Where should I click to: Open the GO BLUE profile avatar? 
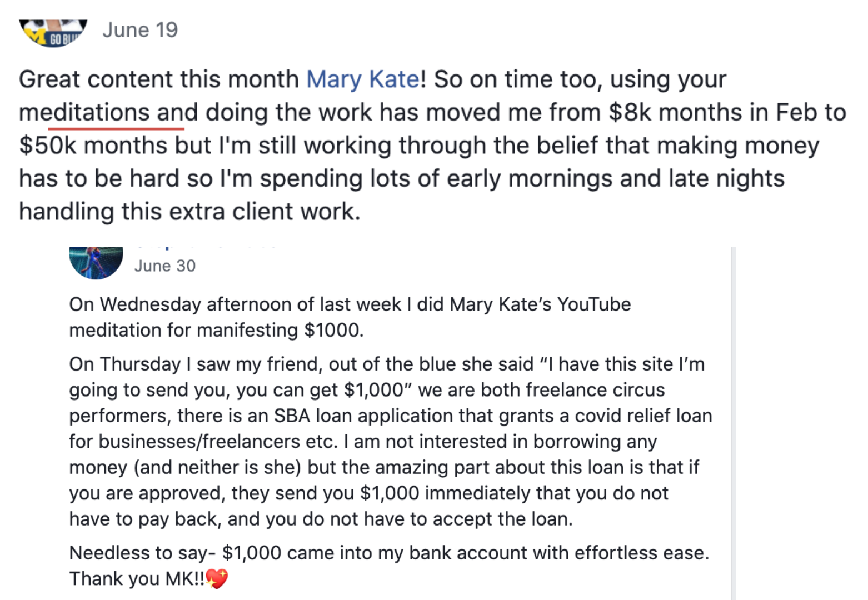click(x=53, y=33)
